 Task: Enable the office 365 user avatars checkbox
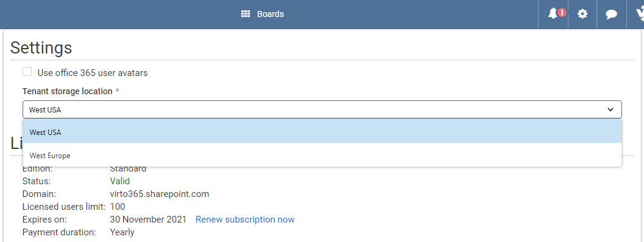click(27, 72)
